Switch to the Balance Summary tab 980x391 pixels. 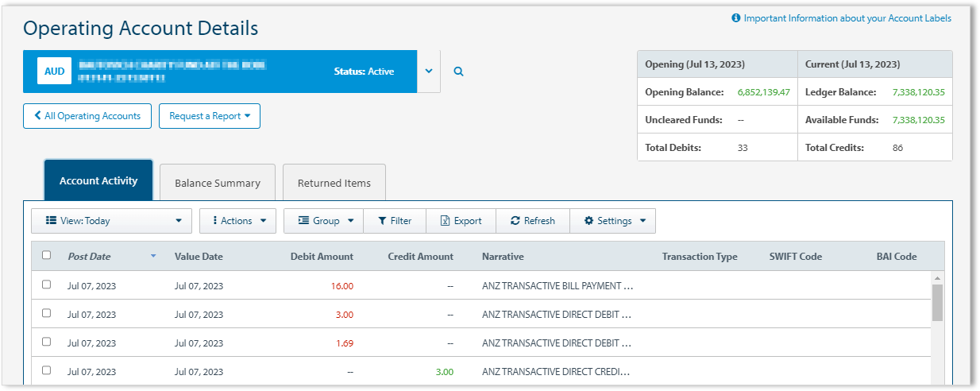tap(217, 183)
